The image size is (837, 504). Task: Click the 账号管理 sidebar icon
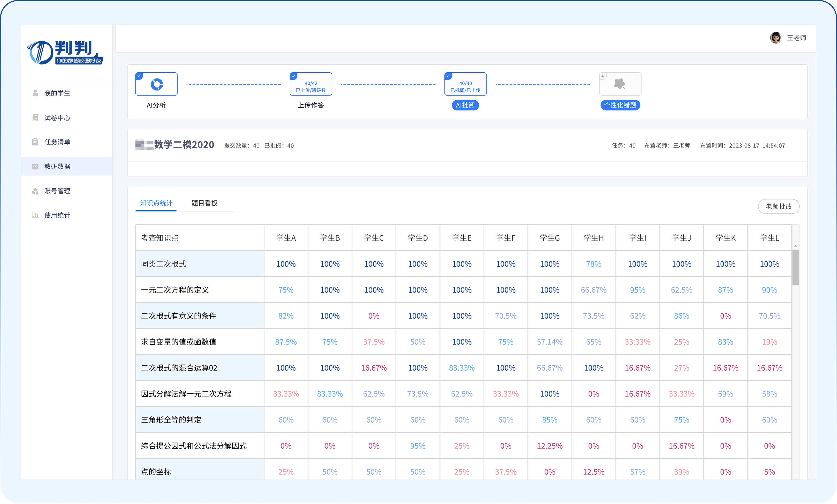point(35,191)
